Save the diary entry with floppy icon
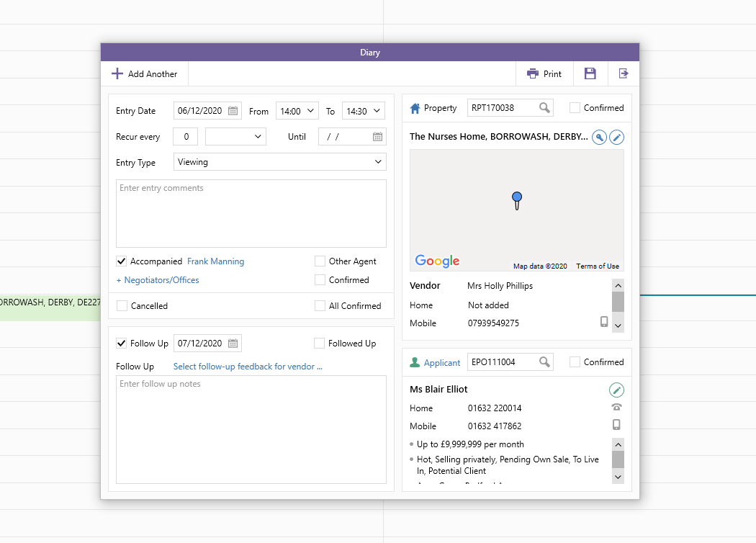This screenshot has height=543, width=756. pos(590,73)
